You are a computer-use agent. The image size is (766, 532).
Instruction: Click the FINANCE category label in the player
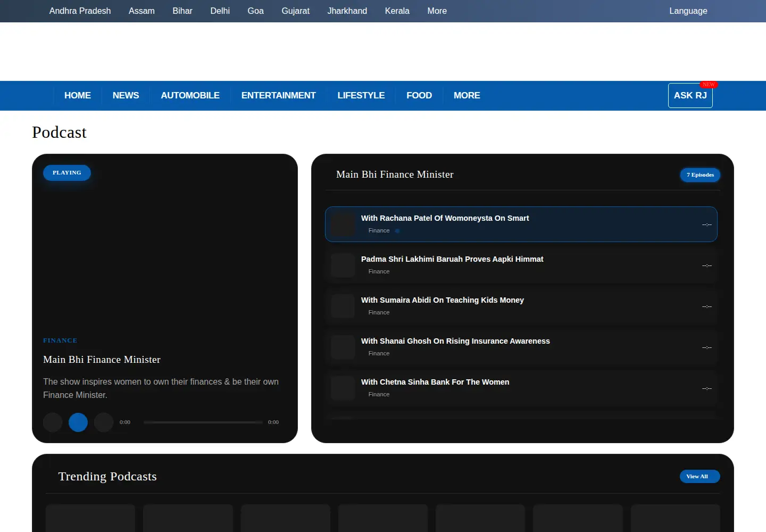60,340
